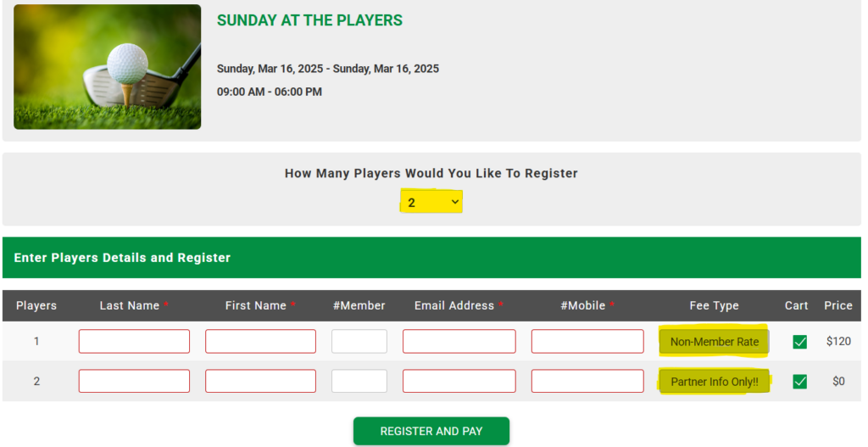The image size is (868, 447).
Task: Click the $120 price for player 1
Action: click(x=838, y=342)
